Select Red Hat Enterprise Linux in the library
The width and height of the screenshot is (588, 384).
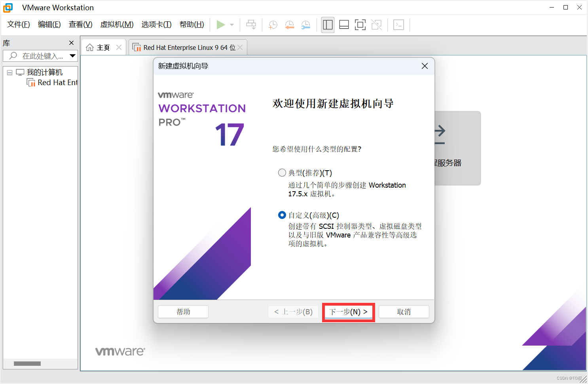(55, 82)
